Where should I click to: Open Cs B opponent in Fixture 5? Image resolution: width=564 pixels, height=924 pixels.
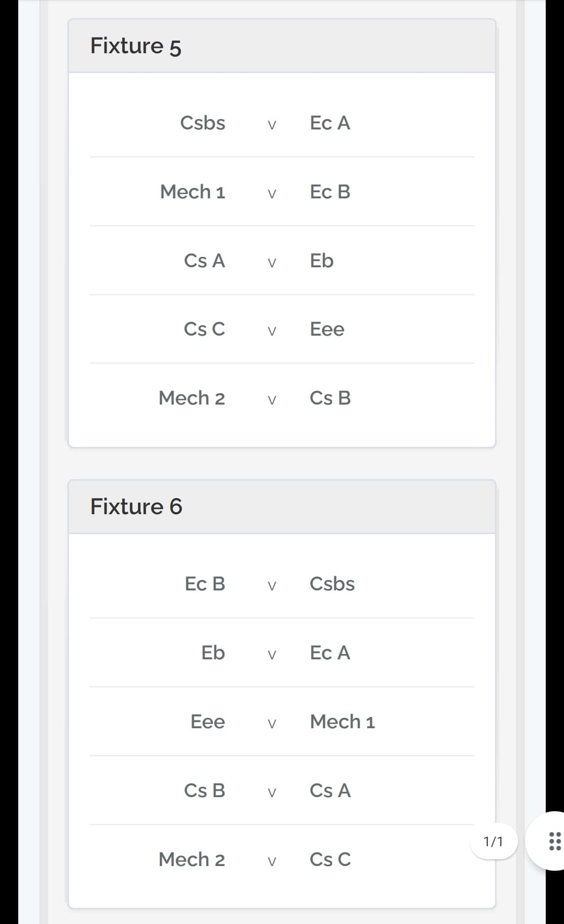tap(330, 398)
